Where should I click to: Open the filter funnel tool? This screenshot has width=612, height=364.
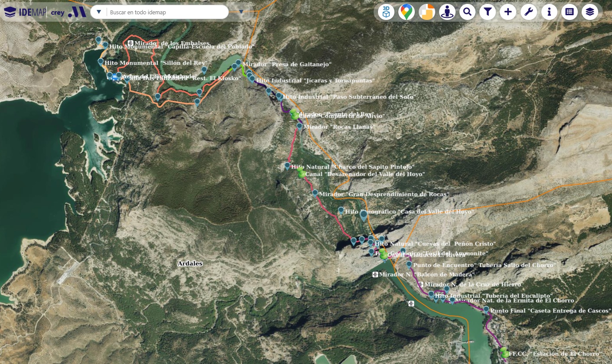(x=488, y=12)
